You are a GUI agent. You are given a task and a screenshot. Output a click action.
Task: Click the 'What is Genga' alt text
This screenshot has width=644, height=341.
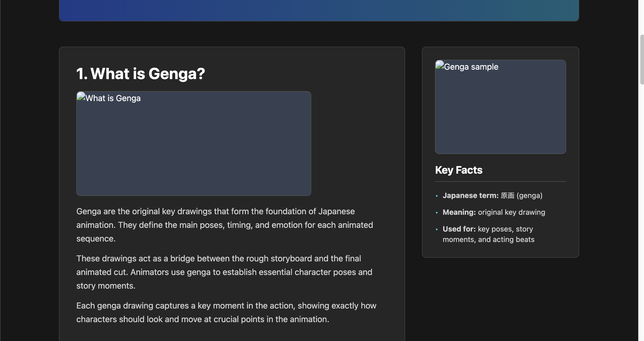pyautogui.click(x=113, y=98)
